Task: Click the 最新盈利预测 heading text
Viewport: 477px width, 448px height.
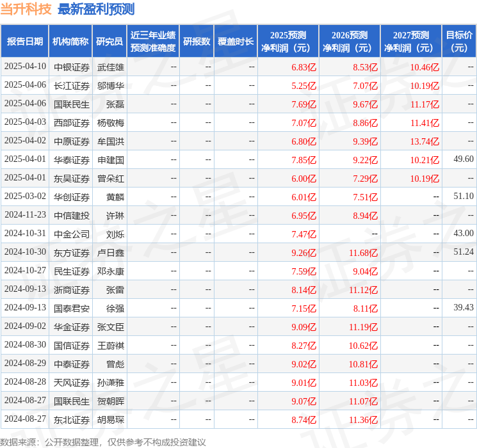Action: click(x=96, y=9)
